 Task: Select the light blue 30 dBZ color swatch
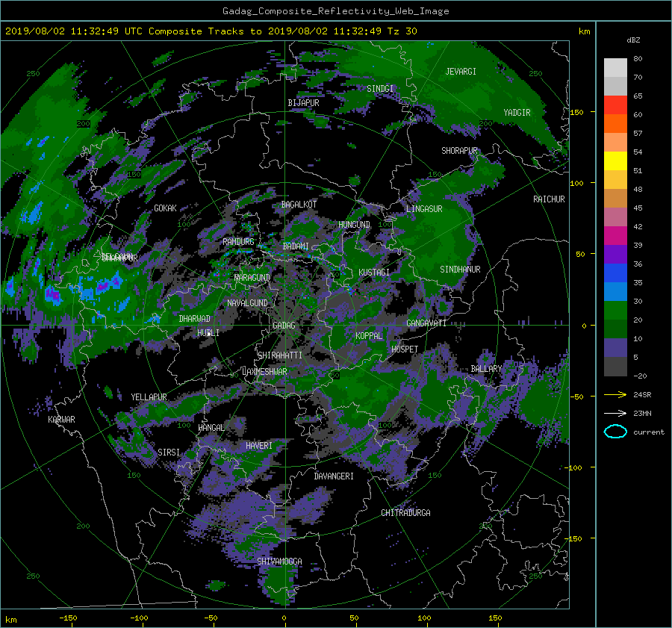(615, 291)
